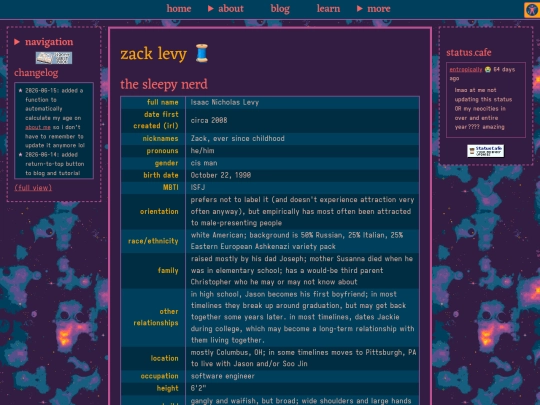Click 'the sleepy nerd' subtitle
The image size is (540, 405).
pos(164,84)
